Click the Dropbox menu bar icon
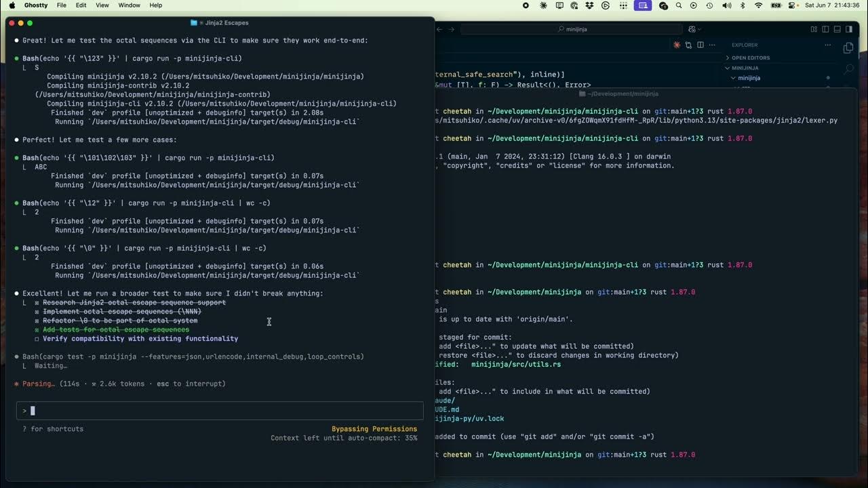This screenshot has height=488, width=868. pyautogui.click(x=590, y=5)
